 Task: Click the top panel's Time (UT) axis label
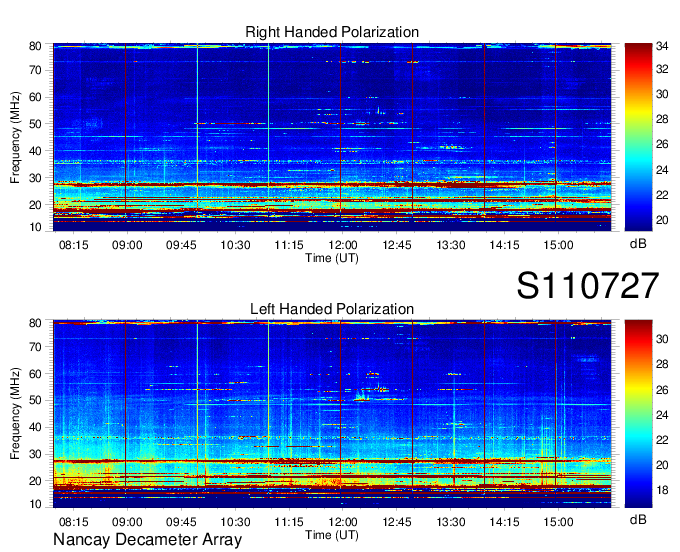click(x=332, y=258)
